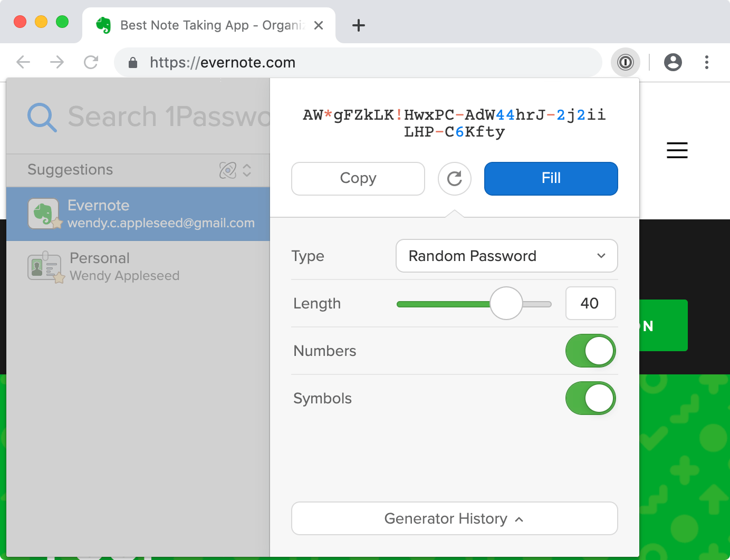Click the https://evernote.com address bar
The height and width of the screenshot is (560, 730).
click(358, 62)
